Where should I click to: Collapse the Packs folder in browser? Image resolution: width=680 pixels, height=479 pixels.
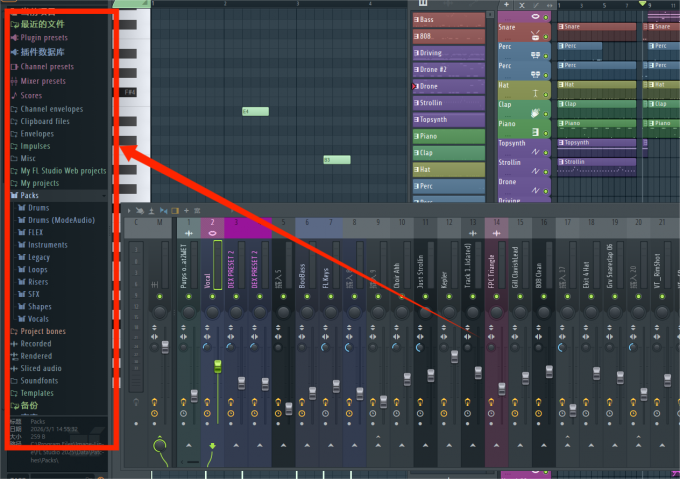(59, 196)
